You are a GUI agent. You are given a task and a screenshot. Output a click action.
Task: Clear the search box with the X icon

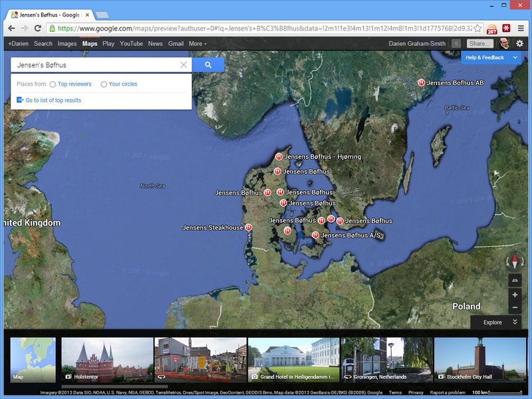[184, 65]
